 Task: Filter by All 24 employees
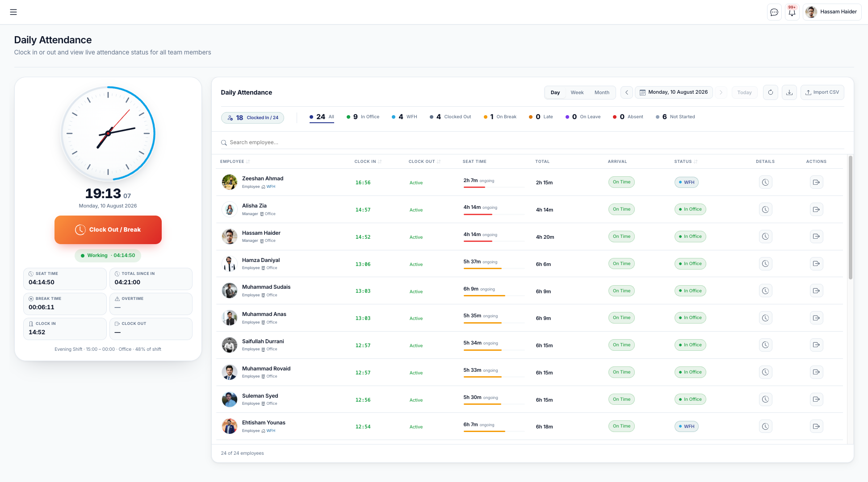(x=322, y=117)
